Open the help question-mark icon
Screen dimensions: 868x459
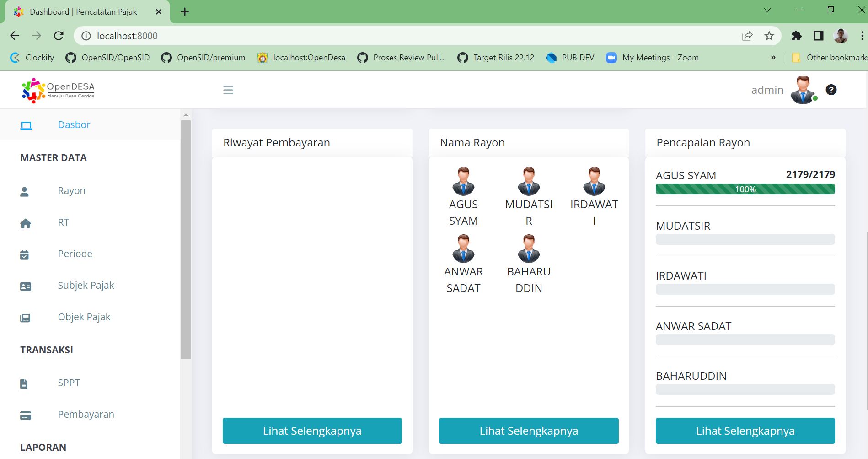click(831, 90)
